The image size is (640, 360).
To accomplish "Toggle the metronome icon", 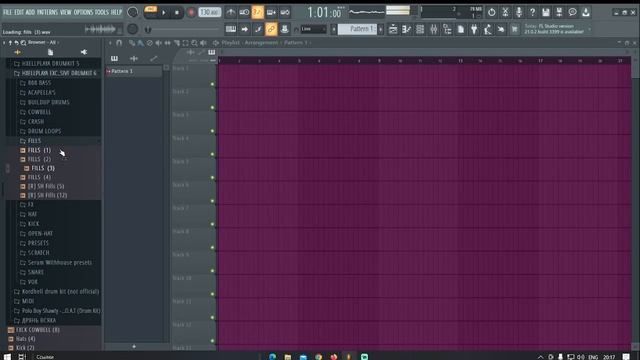I will tap(231, 12).
